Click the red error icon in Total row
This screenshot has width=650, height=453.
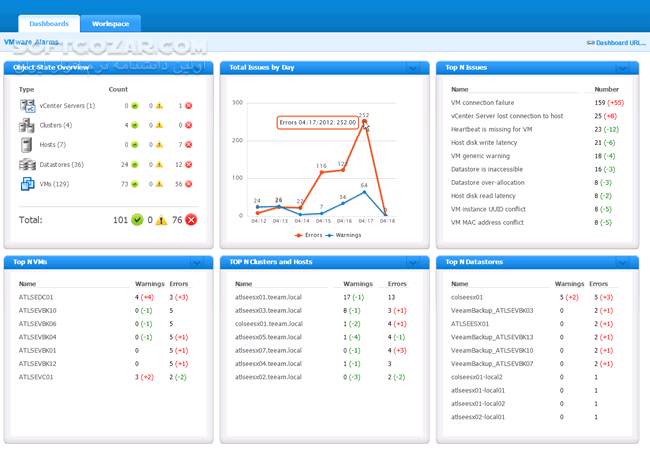(x=191, y=220)
